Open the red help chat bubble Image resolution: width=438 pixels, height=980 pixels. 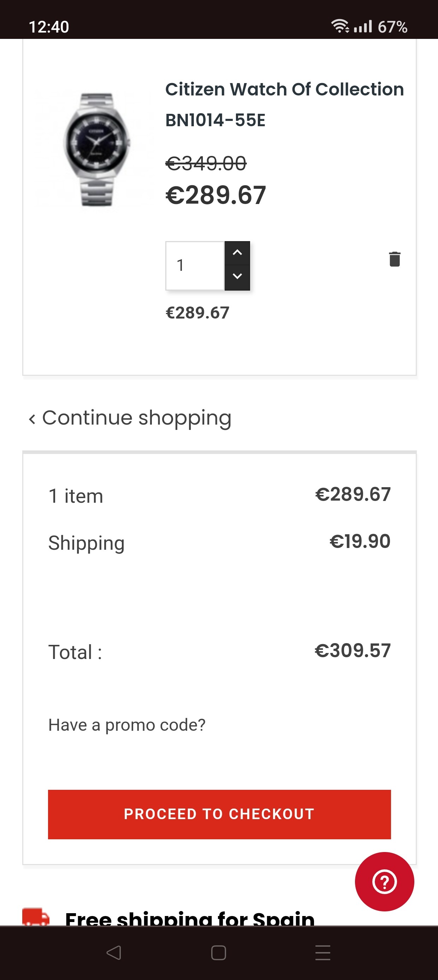point(384,881)
